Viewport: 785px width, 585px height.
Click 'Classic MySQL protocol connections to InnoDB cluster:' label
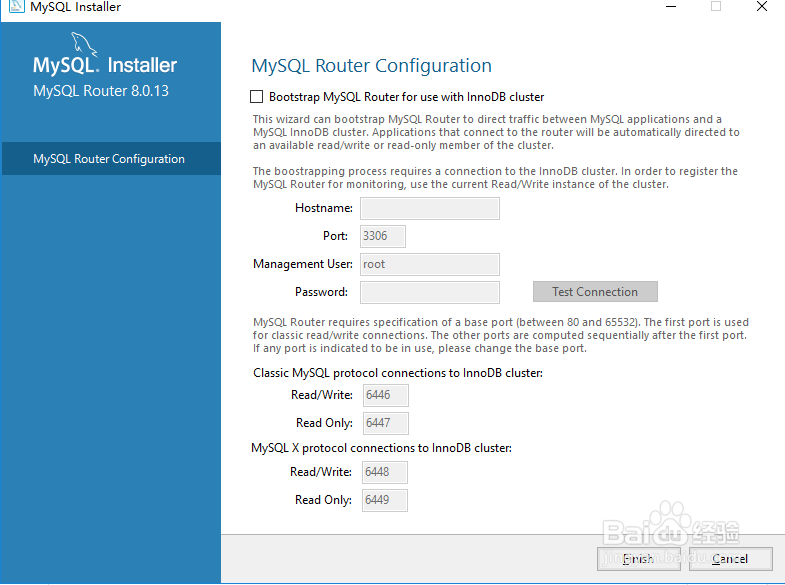[x=398, y=373]
